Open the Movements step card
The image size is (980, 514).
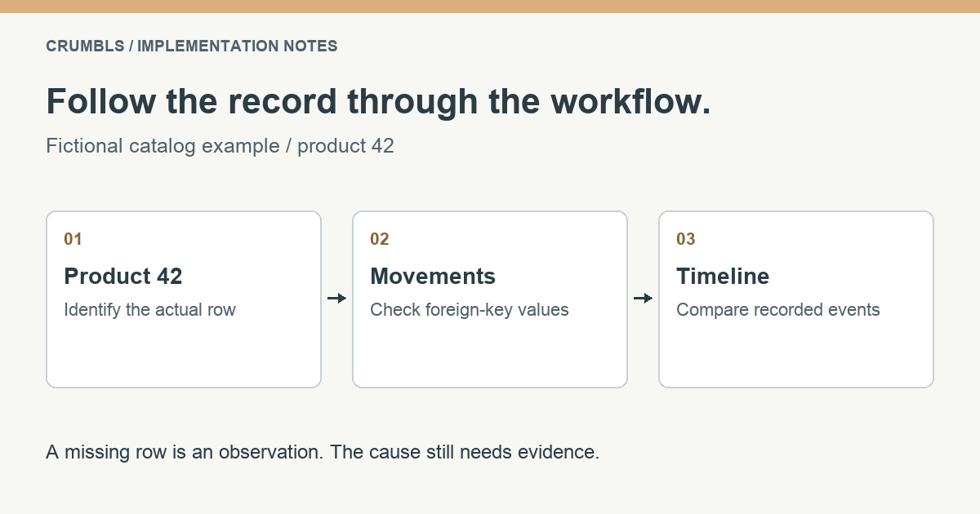coord(490,299)
